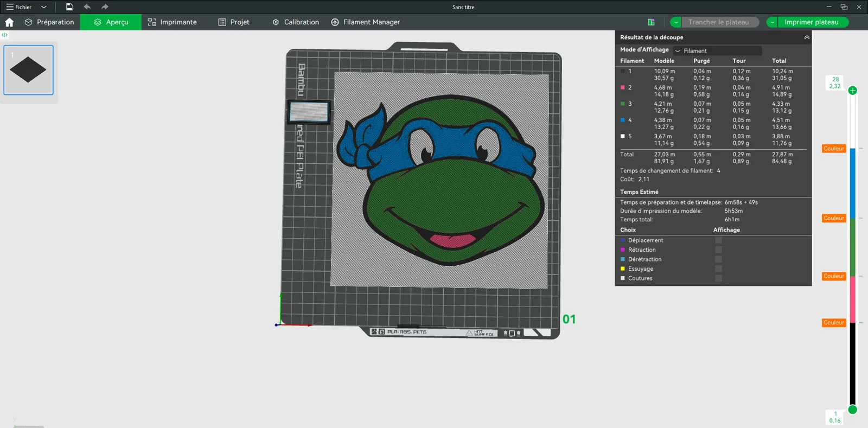Screen dimensions: 868x428
Task: Click the Undo arrow icon
Action: [87, 7]
